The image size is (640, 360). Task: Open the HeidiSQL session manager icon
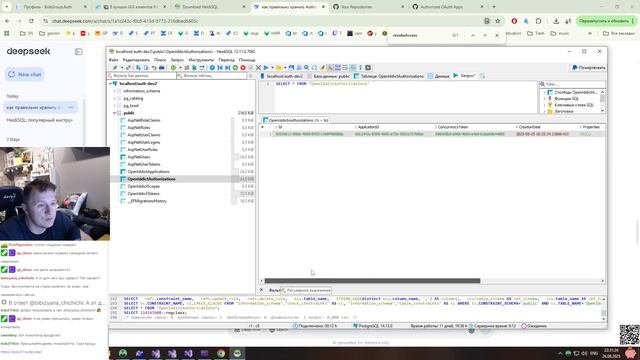tap(115, 68)
